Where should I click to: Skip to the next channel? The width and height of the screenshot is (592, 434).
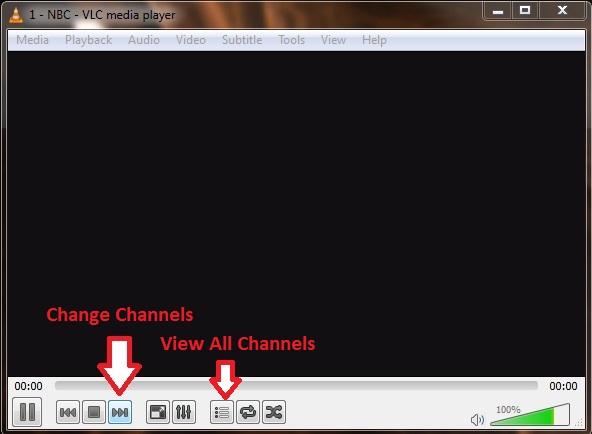pyautogui.click(x=120, y=412)
